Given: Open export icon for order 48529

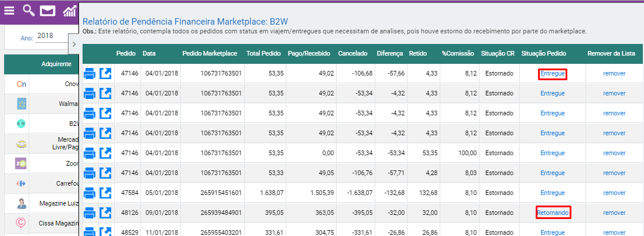Looking at the screenshot, I should click(106, 231).
